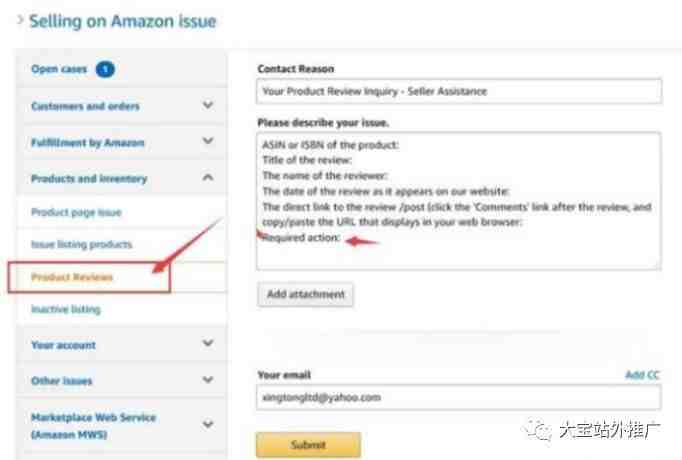Open the Open cases item

click(x=59, y=69)
